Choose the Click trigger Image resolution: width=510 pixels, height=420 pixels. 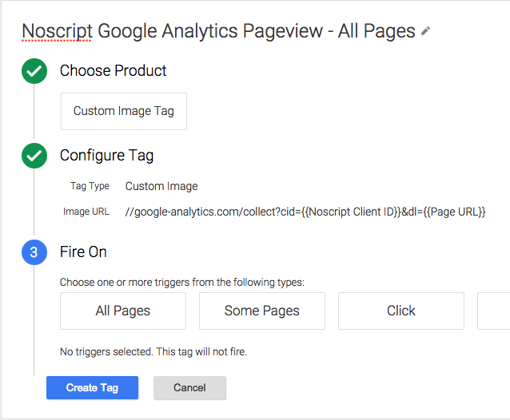point(401,311)
